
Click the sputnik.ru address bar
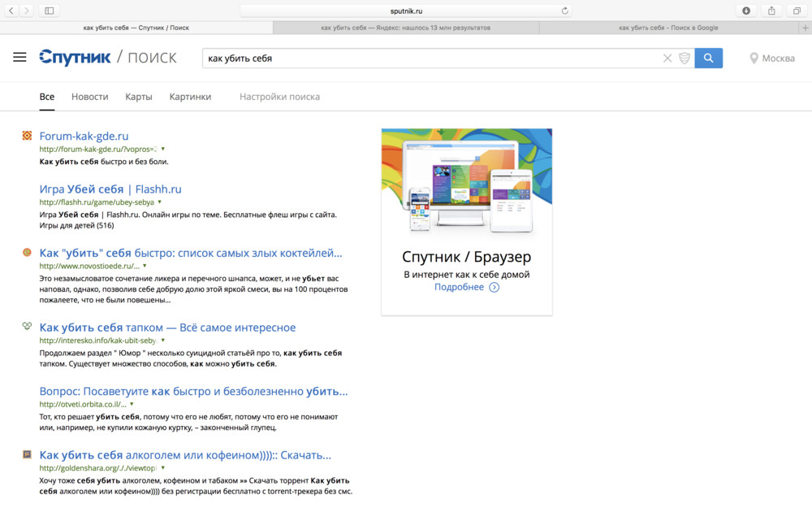[x=406, y=11]
